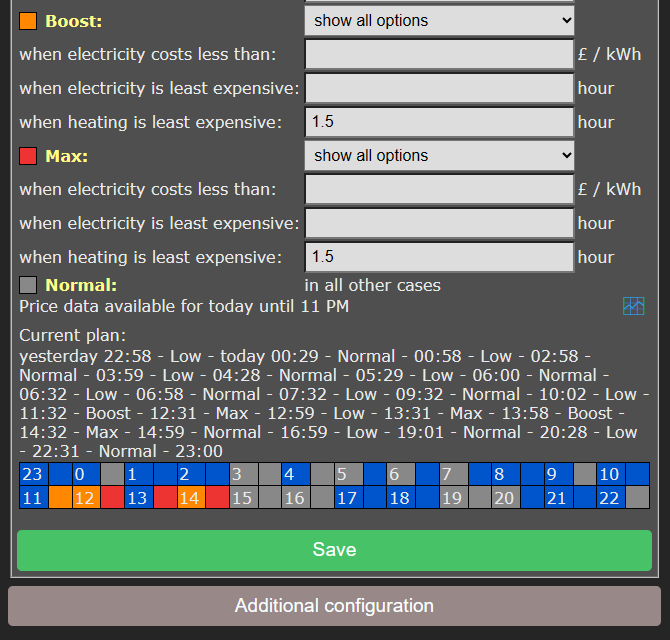Open the price chart icon
This screenshot has width=670, height=640.
(633, 306)
